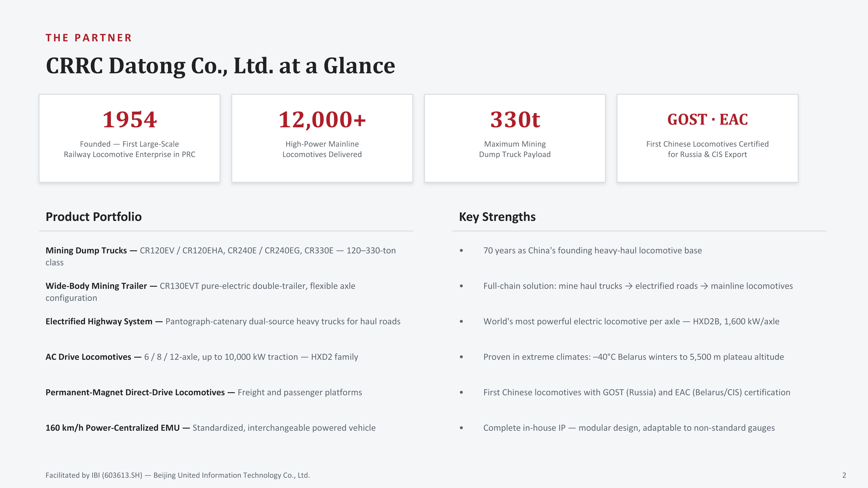Click the 330t maximum payload card
This screenshot has width=868, height=488.
pyautogui.click(x=515, y=138)
